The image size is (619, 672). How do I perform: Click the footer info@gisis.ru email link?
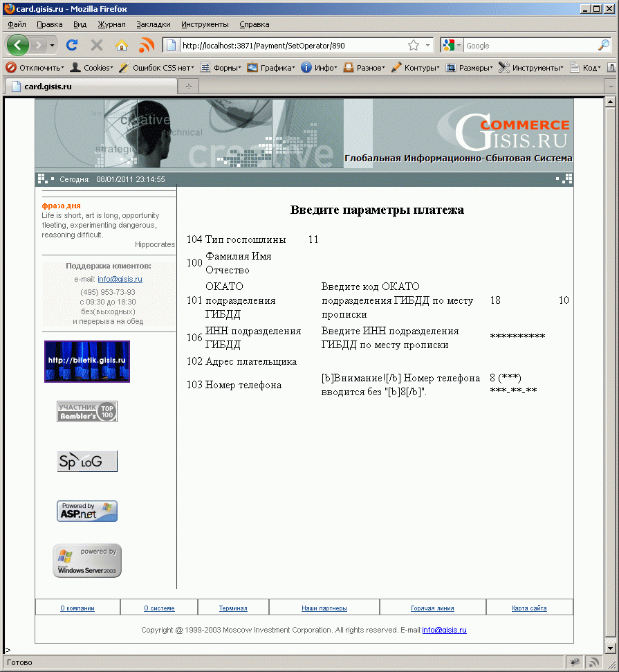click(x=444, y=630)
